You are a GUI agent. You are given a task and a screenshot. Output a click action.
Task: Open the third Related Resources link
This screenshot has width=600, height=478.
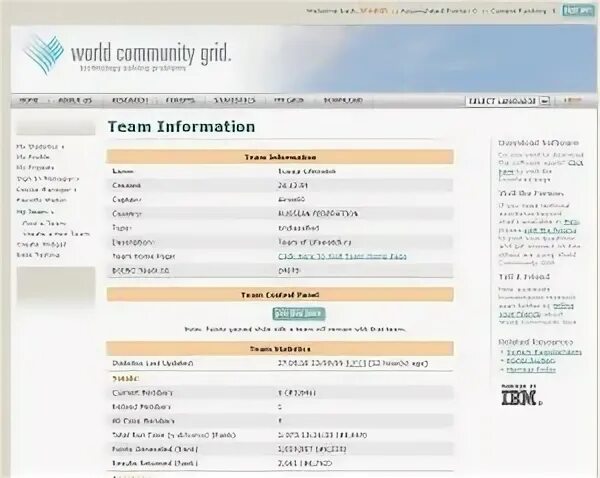click(531, 369)
